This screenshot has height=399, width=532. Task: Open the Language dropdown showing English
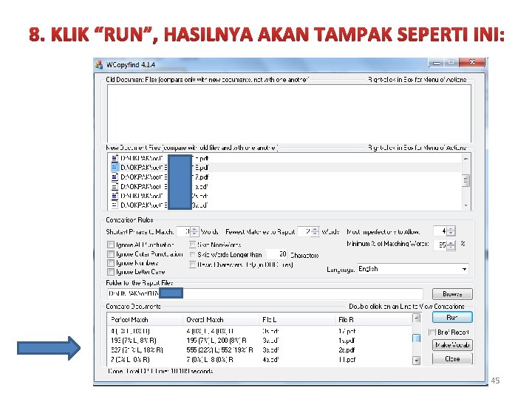point(413,269)
